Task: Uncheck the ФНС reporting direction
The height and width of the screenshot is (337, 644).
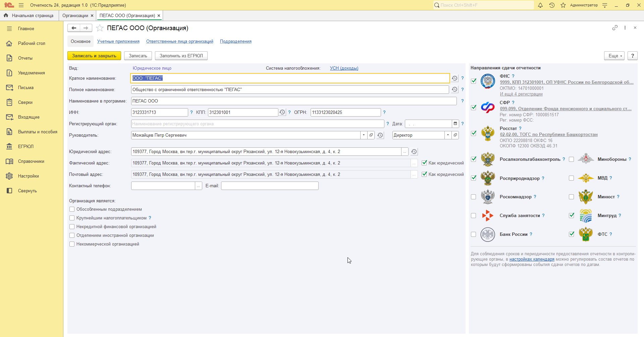Action: coord(474,81)
